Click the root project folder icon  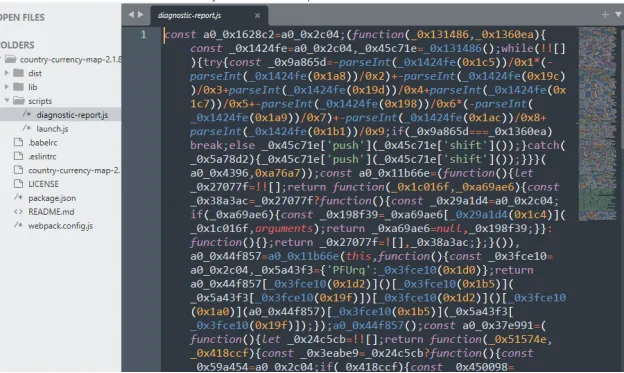pyautogui.click(x=11, y=59)
